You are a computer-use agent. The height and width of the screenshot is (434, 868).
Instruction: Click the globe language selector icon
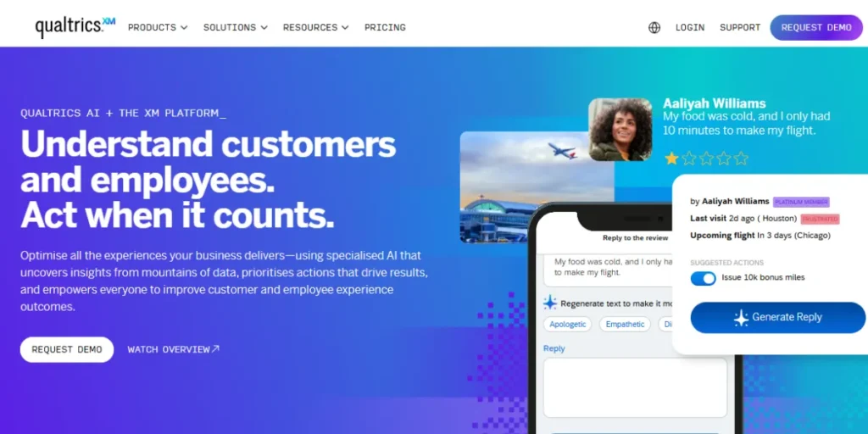(x=654, y=28)
